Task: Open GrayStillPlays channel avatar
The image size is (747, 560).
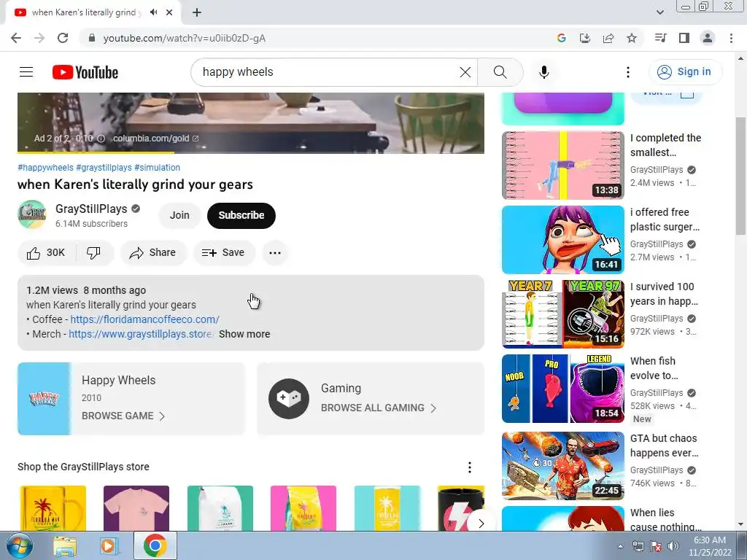Action: 32,215
